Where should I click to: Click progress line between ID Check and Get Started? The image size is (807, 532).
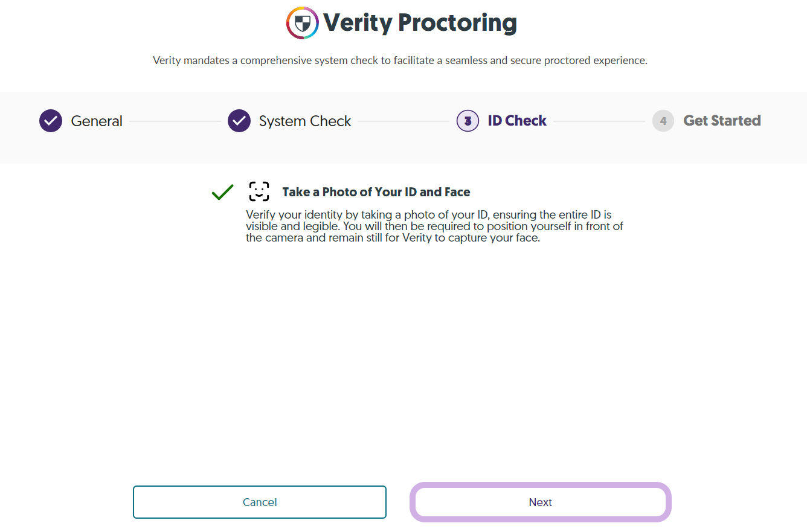point(599,121)
